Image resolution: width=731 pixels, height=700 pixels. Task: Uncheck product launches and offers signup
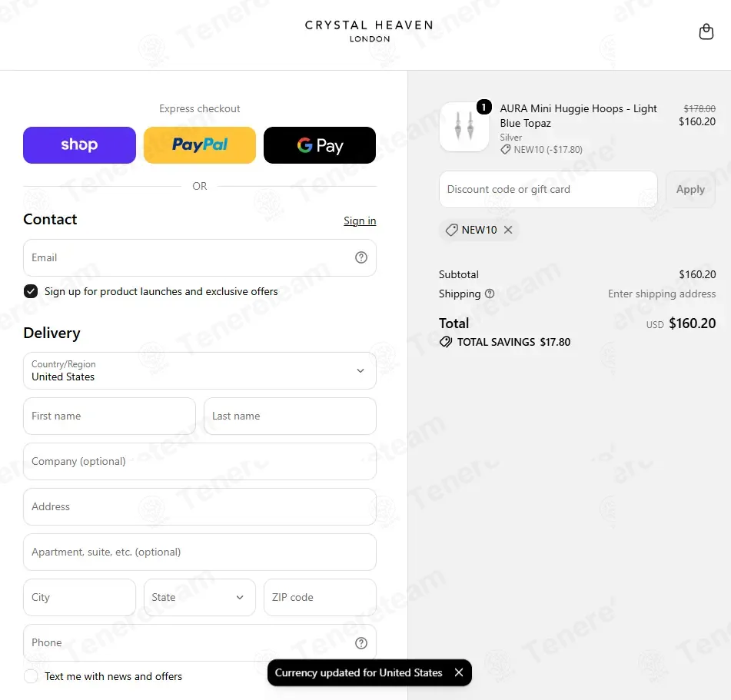tap(31, 291)
